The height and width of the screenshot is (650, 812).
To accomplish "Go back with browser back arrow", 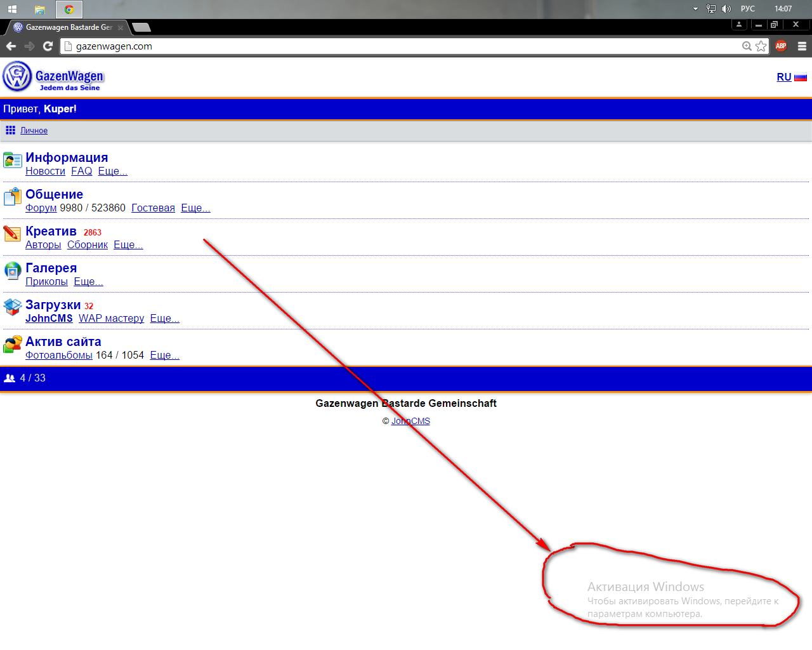I will pos(11,46).
